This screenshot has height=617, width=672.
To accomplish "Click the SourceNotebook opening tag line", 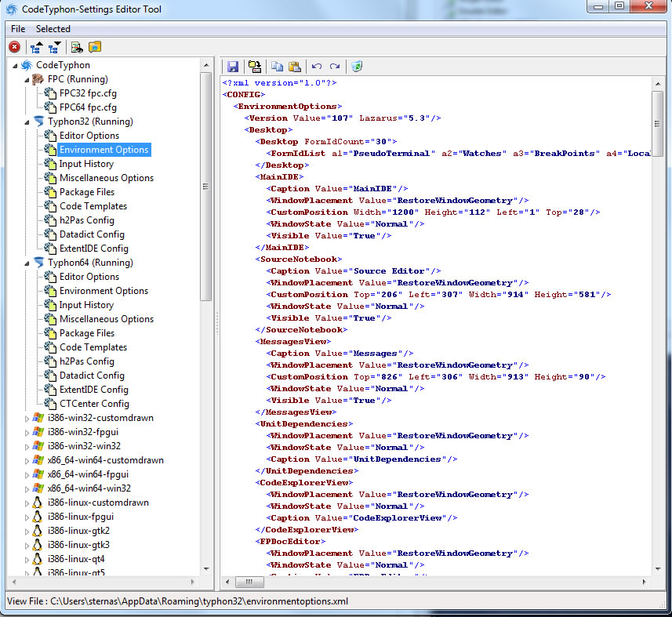I will [x=299, y=260].
